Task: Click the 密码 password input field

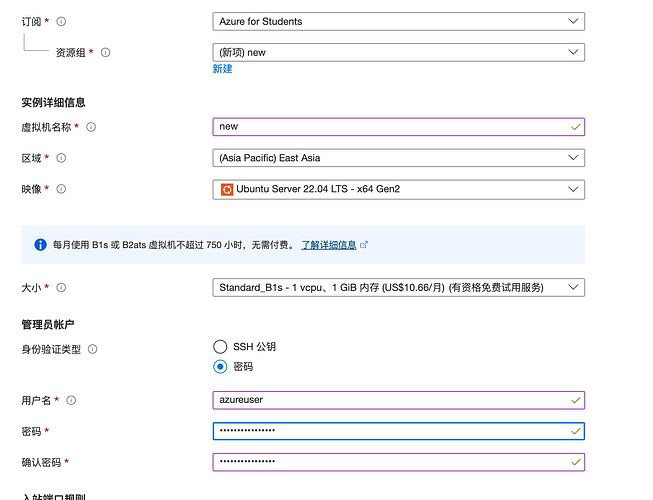Action: (399, 431)
